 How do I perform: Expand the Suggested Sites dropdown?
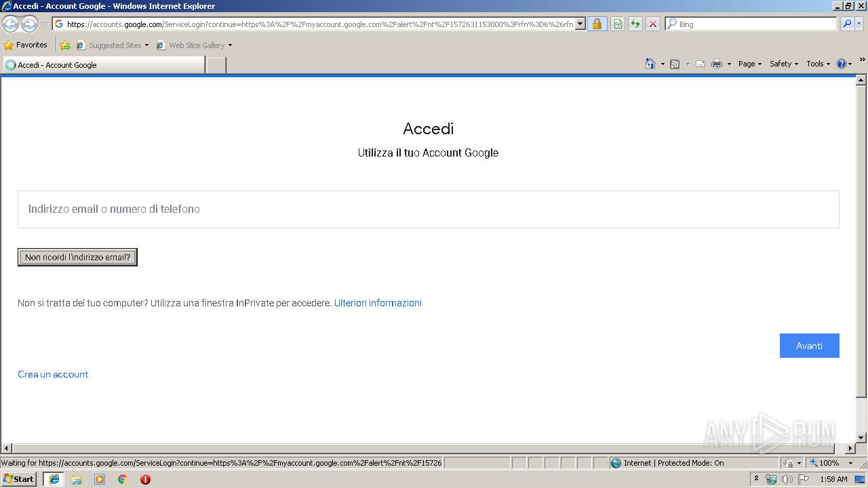pos(146,45)
